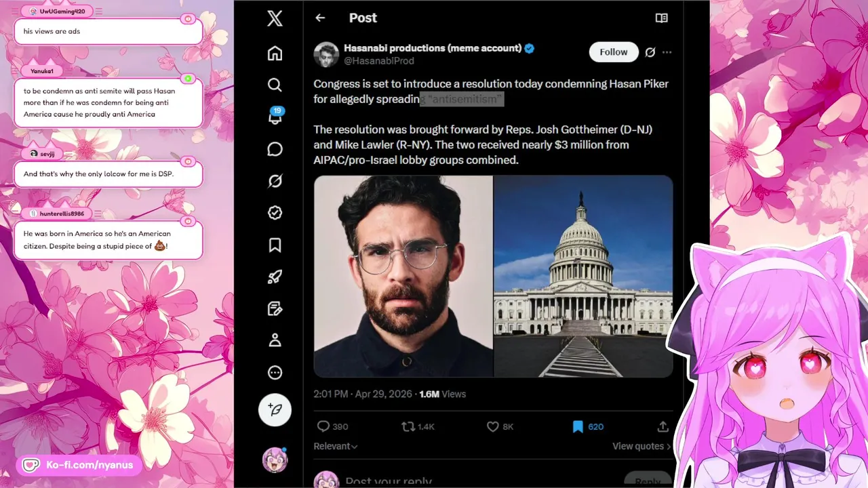This screenshot has width=868, height=488.
Task: Open the Hasan Piker portrait image
Action: [403, 276]
